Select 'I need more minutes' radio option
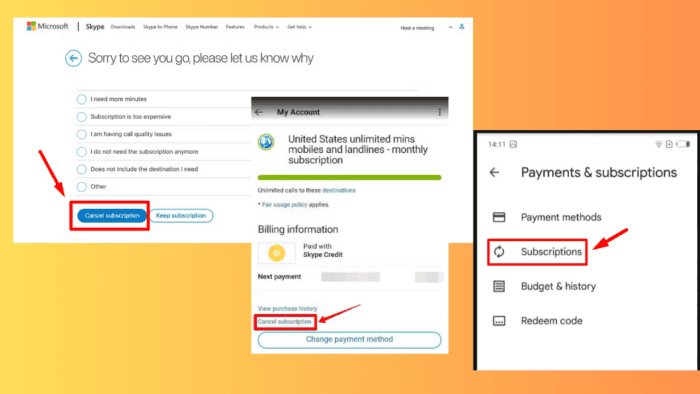 pos(81,99)
